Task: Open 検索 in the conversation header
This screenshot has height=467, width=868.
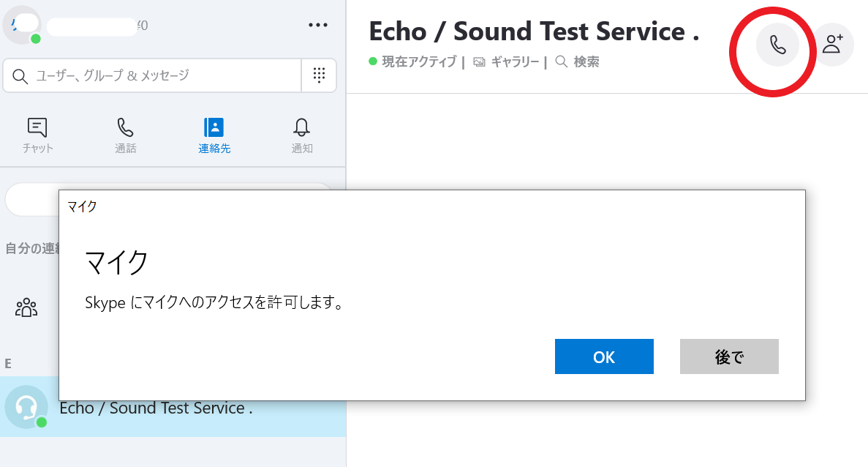Action: [x=578, y=62]
